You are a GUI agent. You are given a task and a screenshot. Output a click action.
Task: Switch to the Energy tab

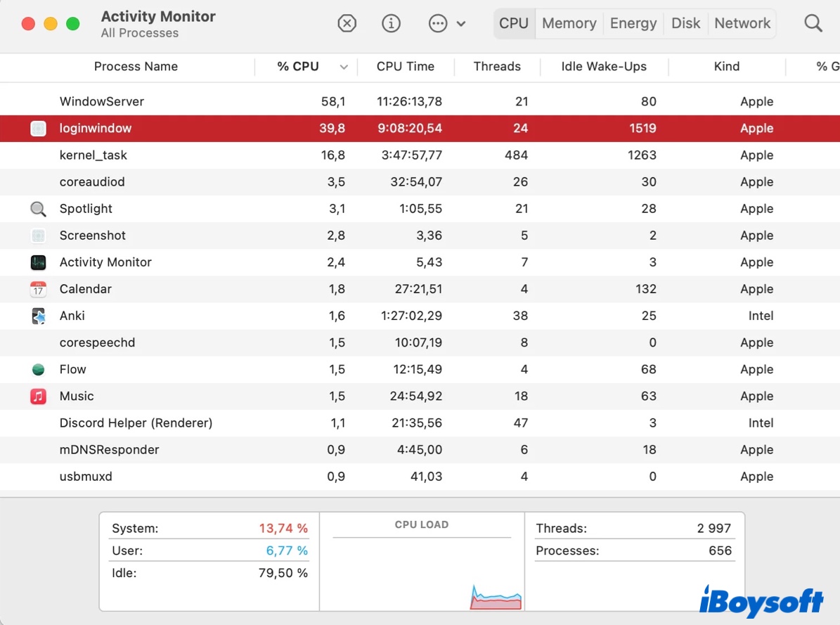tap(633, 23)
